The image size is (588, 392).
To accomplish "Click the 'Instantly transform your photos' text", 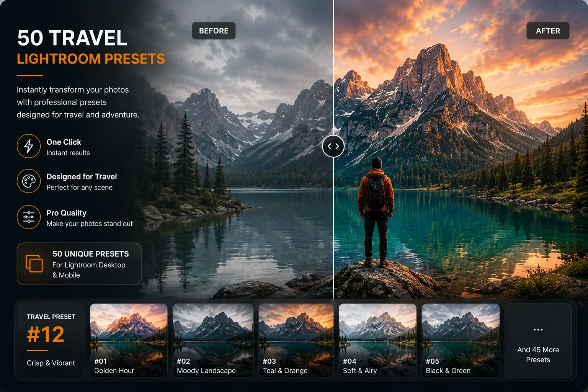I will click(x=73, y=90).
